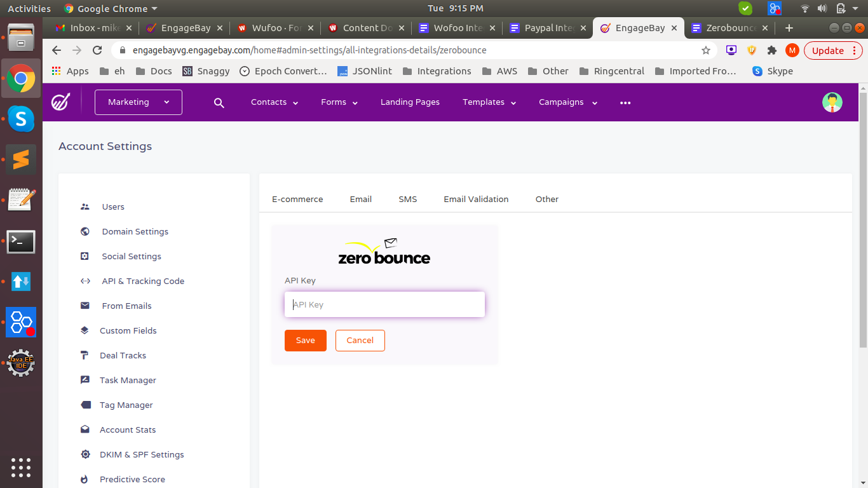Switch to the Email Validation tab

476,199
